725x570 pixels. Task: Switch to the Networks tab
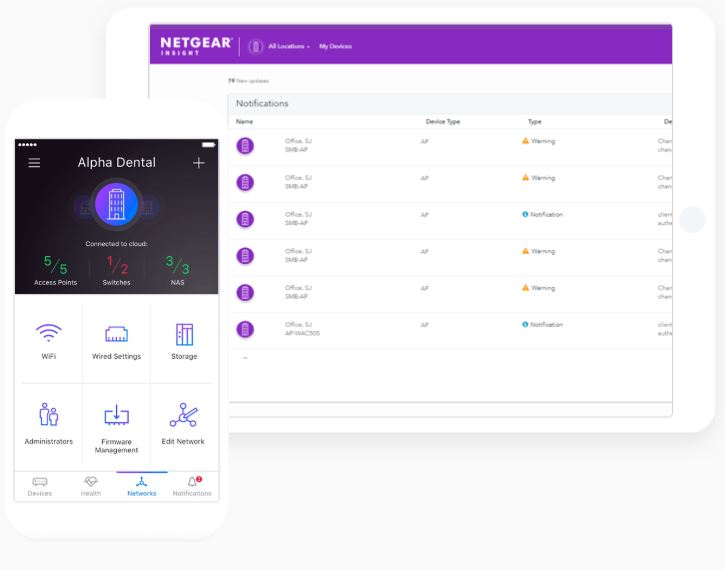coord(141,487)
